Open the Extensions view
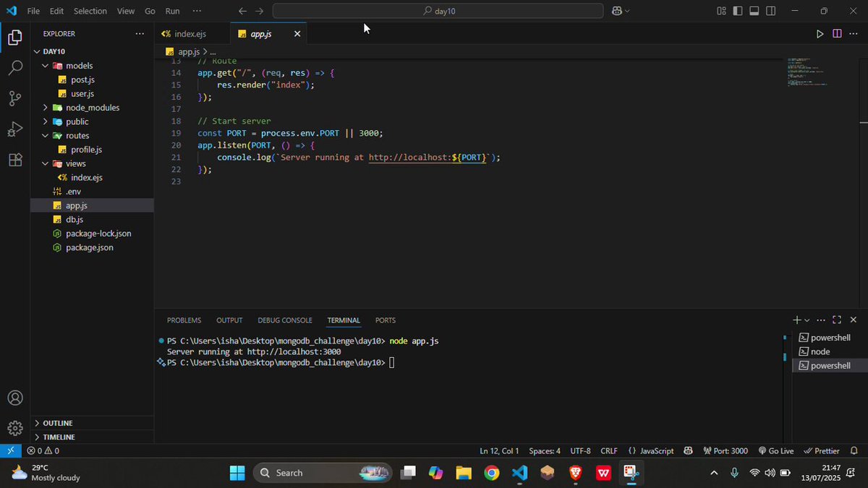 coord(14,160)
